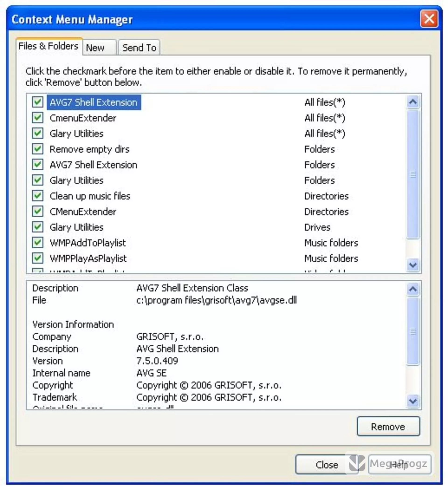Toggle Glary Utilities Drives checkbox
Screen dimensions: 448x490
[x=38, y=227]
